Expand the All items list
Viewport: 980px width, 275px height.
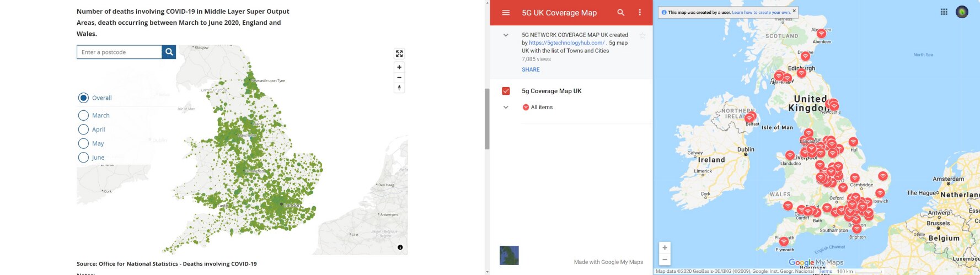pyautogui.click(x=506, y=107)
